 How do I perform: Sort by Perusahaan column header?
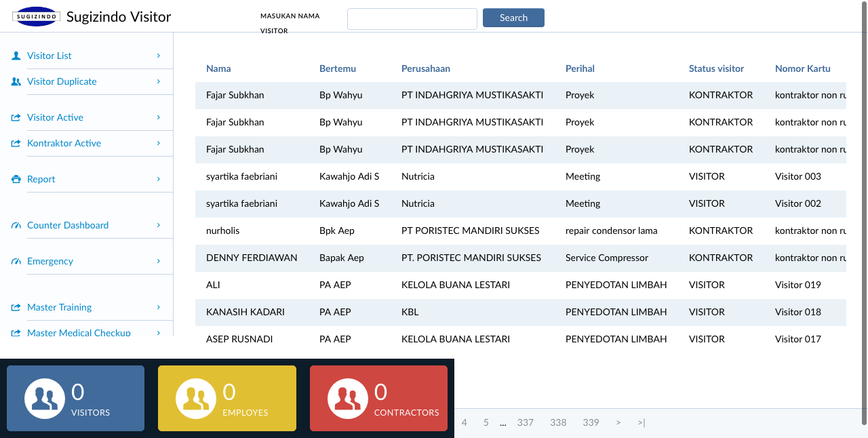coord(426,68)
